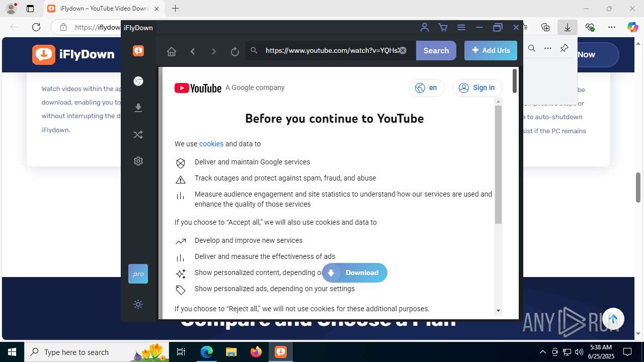Open Edge browser essentials icon
Image resolution: width=644 pixels, height=362 pixels.
coord(590,27)
